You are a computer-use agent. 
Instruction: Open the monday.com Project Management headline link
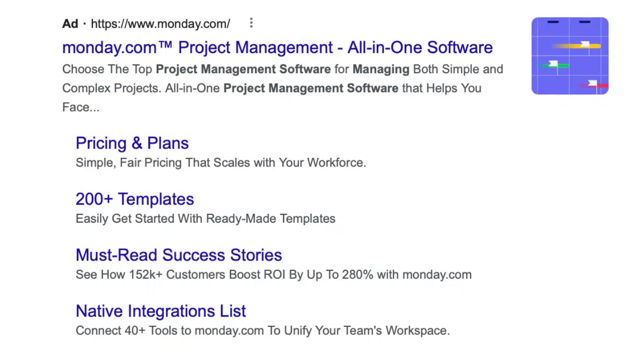click(x=277, y=48)
